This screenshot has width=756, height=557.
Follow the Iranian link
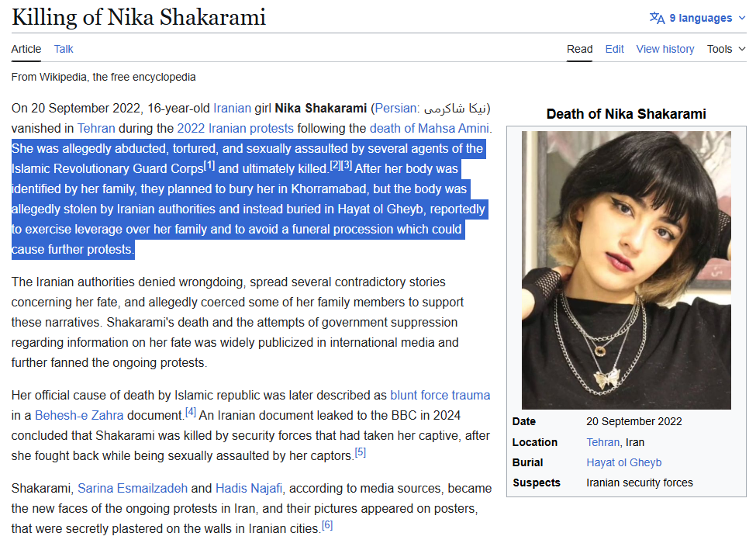pos(232,108)
